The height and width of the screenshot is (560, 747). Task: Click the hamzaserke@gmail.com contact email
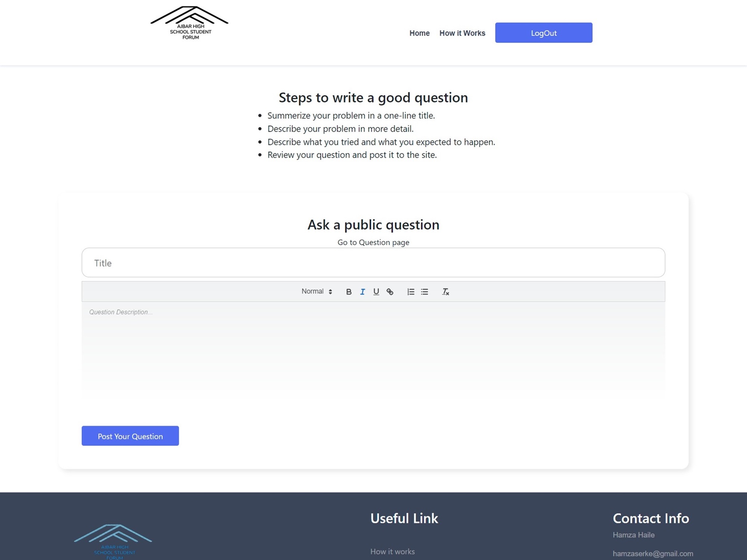click(653, 553)
